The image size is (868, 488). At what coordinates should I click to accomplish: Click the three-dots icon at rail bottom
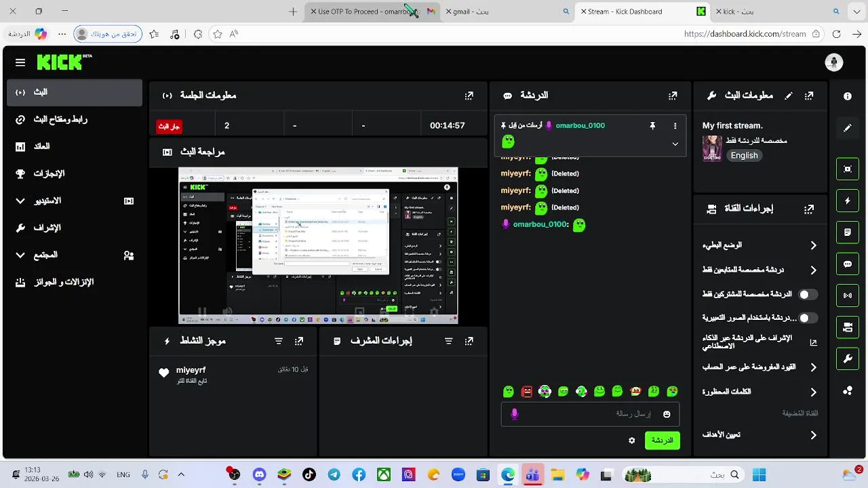point(848,390)
